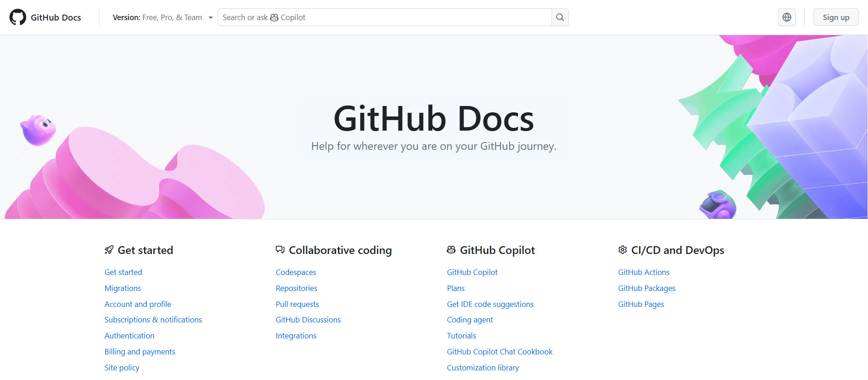The width and height of the screenshot is (868, 380).
Task: Open Account and profile docs
Action: coord(138,304)
